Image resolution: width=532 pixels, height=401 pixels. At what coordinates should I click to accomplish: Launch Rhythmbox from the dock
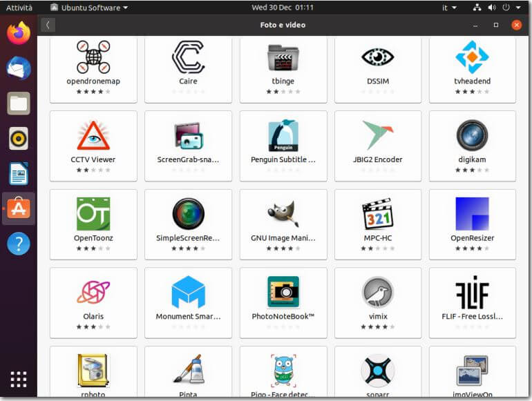click(x=19, y=138)
